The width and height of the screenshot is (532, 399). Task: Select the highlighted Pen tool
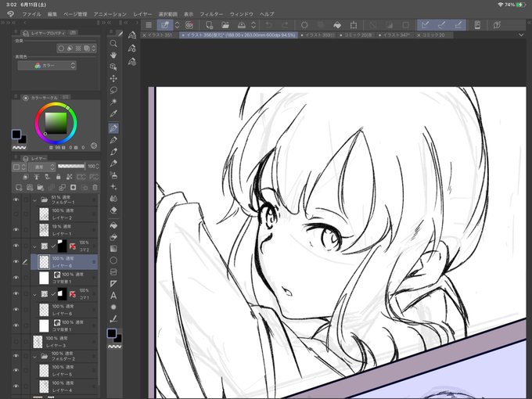[x=113, y=128]
